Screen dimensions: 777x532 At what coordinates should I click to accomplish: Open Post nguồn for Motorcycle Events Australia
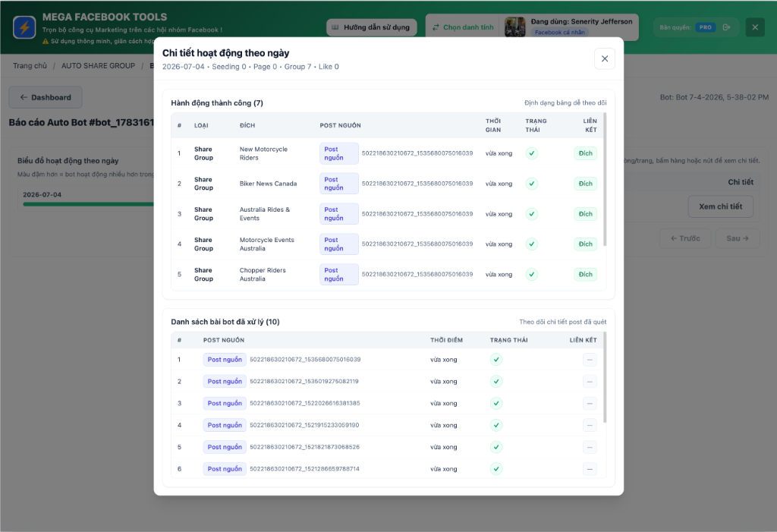[339, 244]
